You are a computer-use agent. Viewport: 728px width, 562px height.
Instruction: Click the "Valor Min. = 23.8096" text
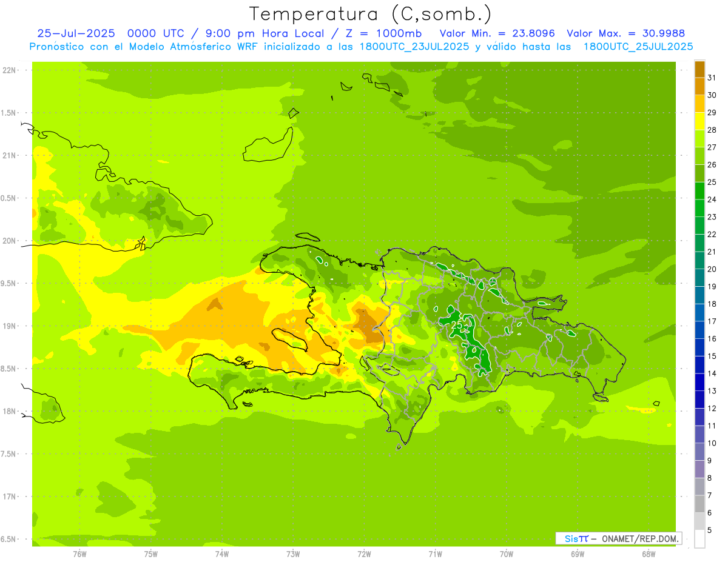click(x=497, y=33)
